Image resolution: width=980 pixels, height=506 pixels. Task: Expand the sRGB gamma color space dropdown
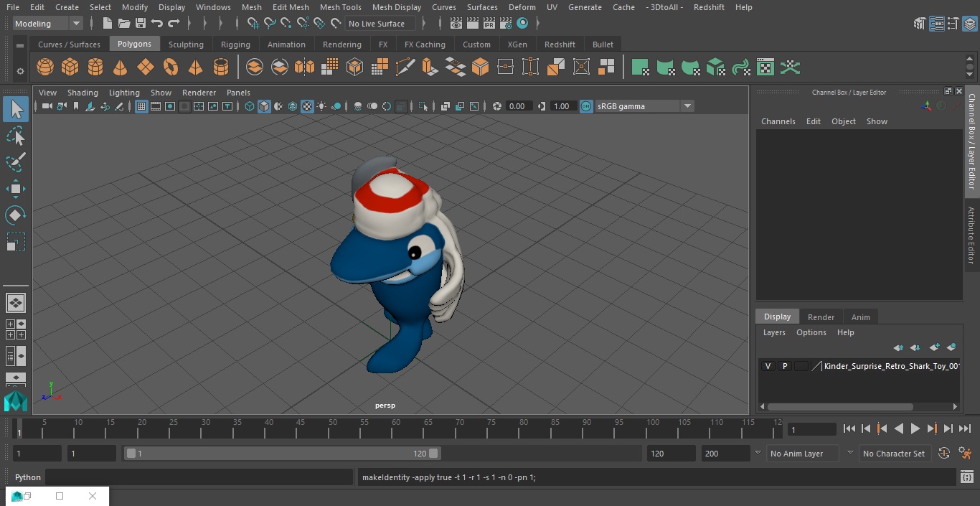coord(687,106)
